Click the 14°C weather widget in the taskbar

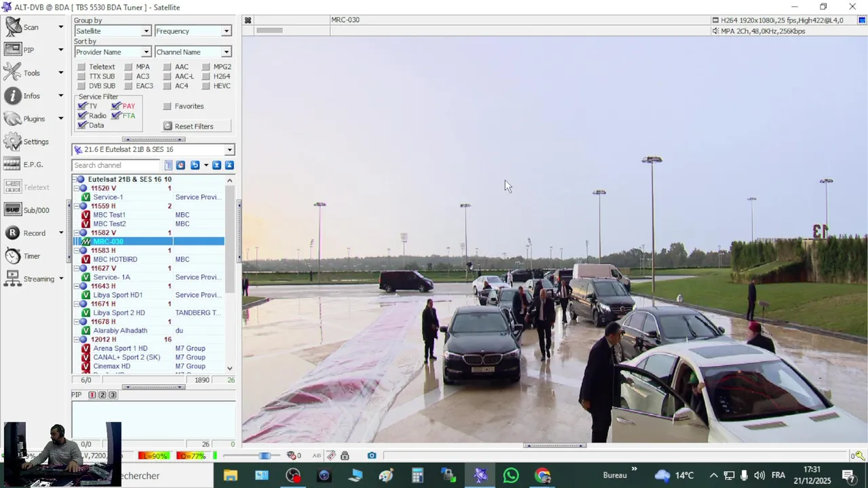673,475
